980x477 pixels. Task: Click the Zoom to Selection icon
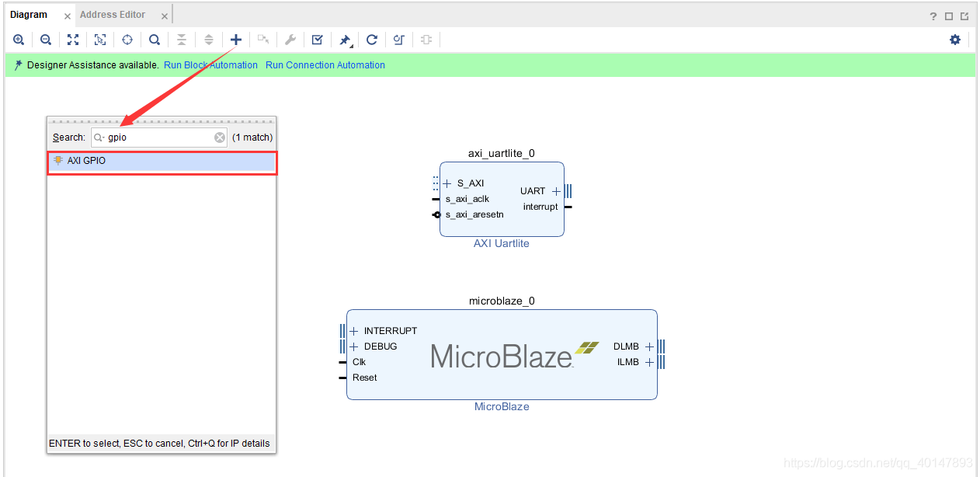[x=100, y=39]
